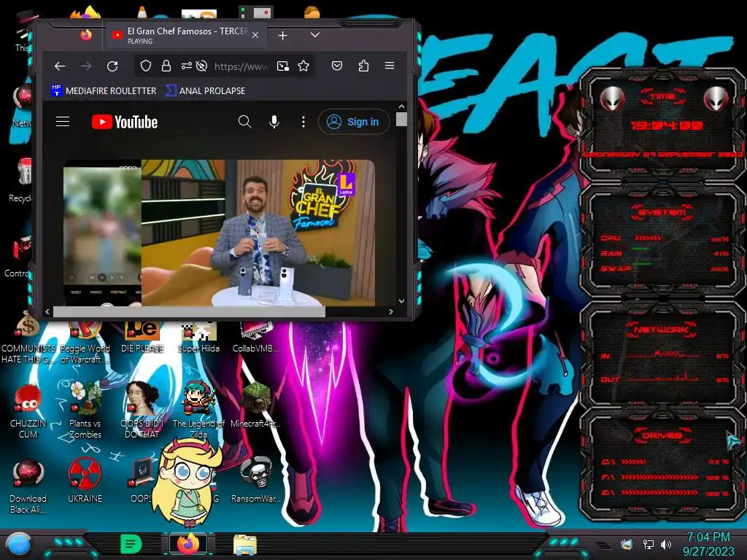Click the DRIVES widget panel header

click(662, 435)
